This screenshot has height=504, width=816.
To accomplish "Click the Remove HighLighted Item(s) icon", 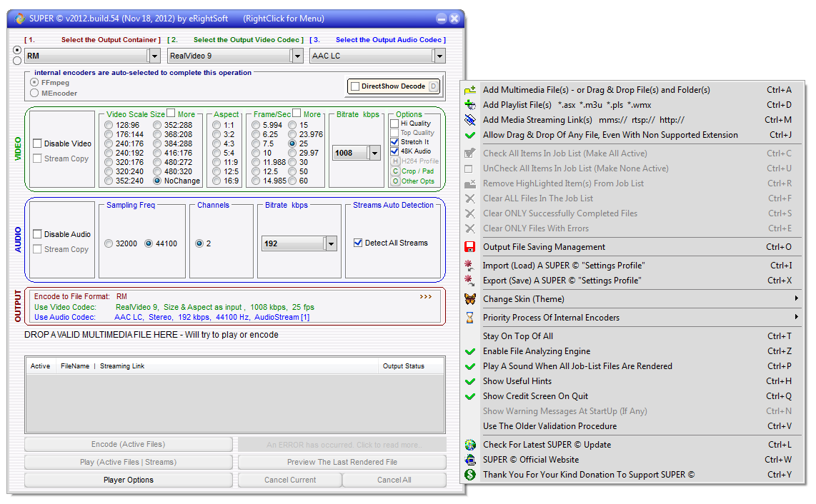I will pos(470,183).
